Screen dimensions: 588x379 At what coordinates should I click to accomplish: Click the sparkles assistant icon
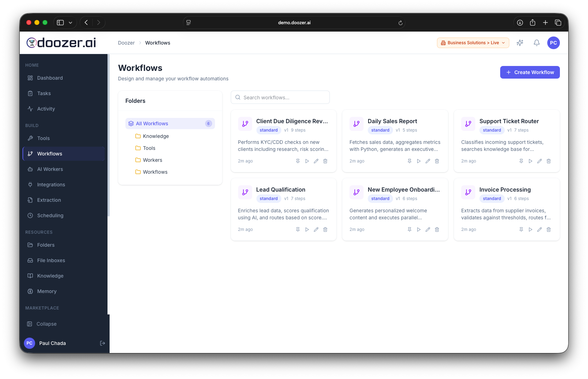click(x=520, y=42)
